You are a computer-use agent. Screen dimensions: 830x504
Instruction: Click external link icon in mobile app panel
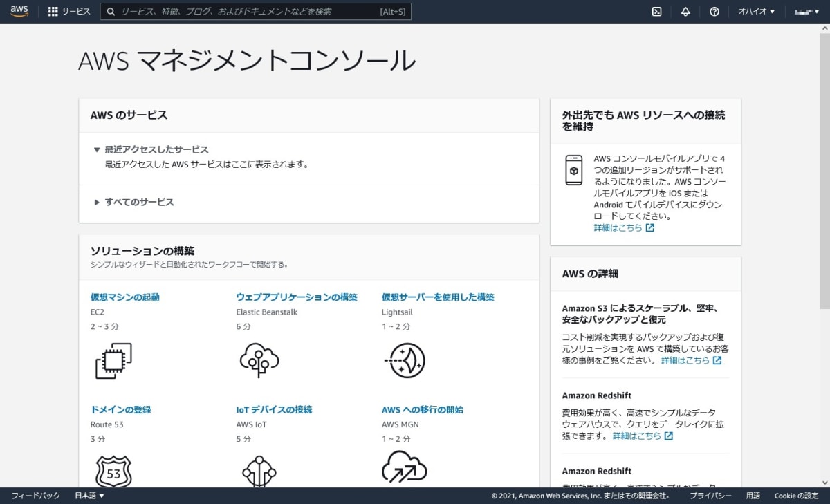[x=649, y=227]
